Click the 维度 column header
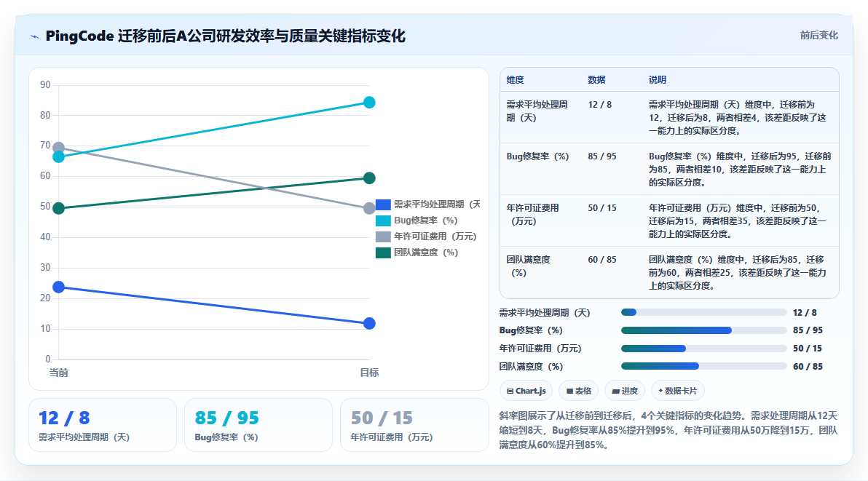 [x=515, y=80]
